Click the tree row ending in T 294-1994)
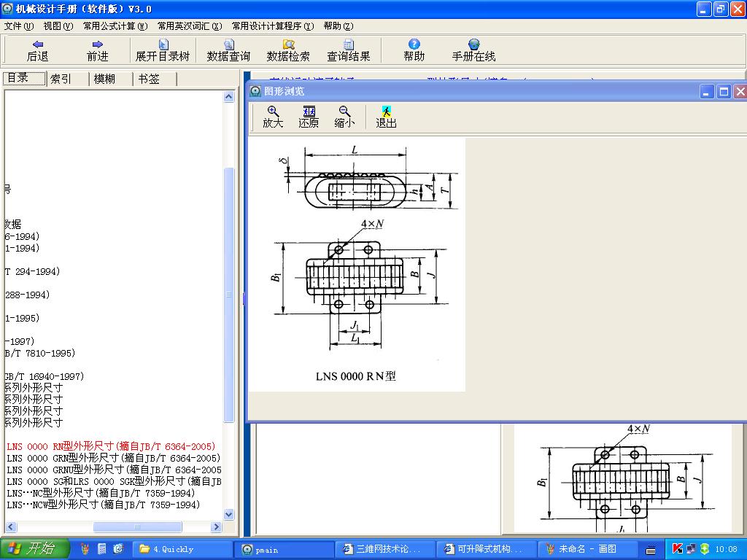Screen dimensions: 747x560 (32, 271)
